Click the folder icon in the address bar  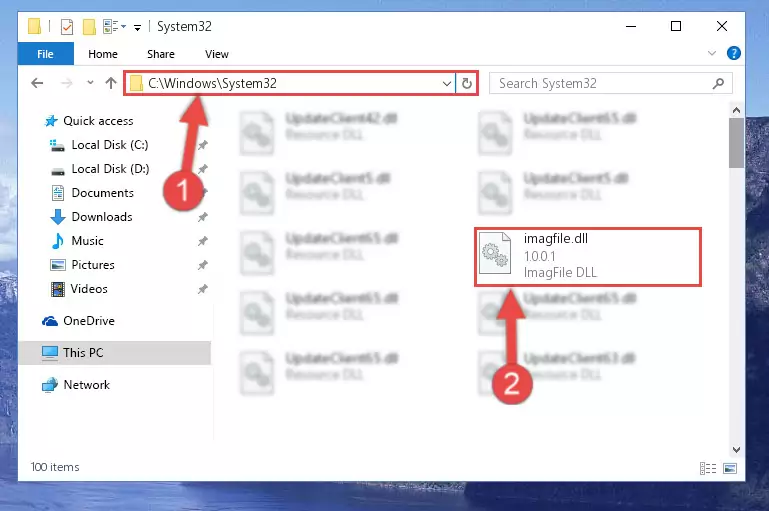[x=136, y=83]
